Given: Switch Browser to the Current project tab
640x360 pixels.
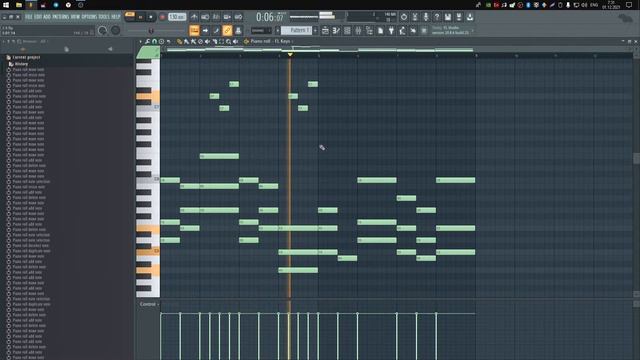Looking at the screenshot, I should [67, 49].
